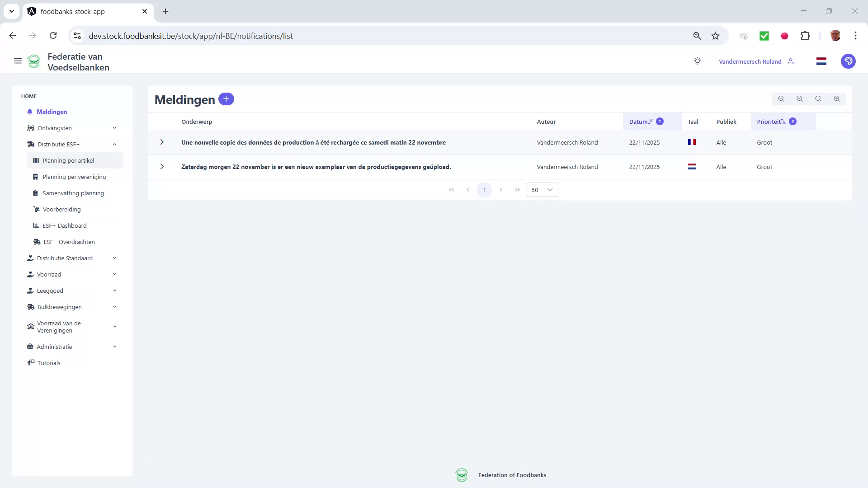Open Meldingen via the bell icon
This screenshot has height=488, width=868.
point(30,112)
